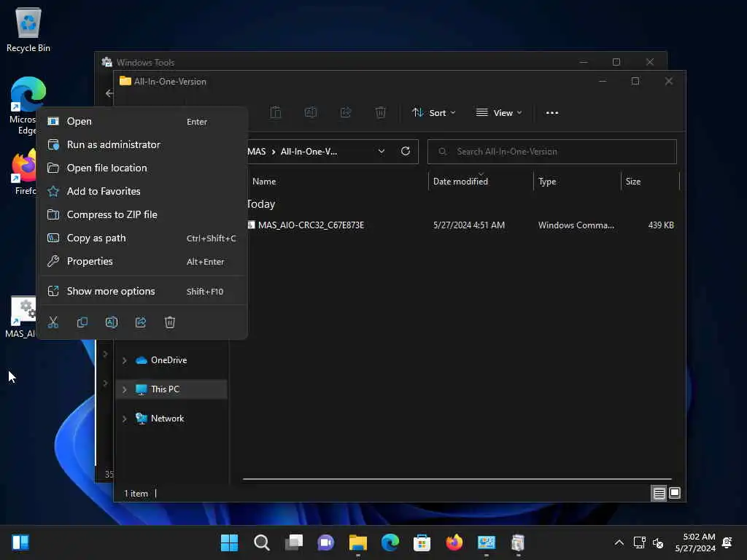
Task: Click the All-In-One-V... breadcrumb
Action: [309, 152]
